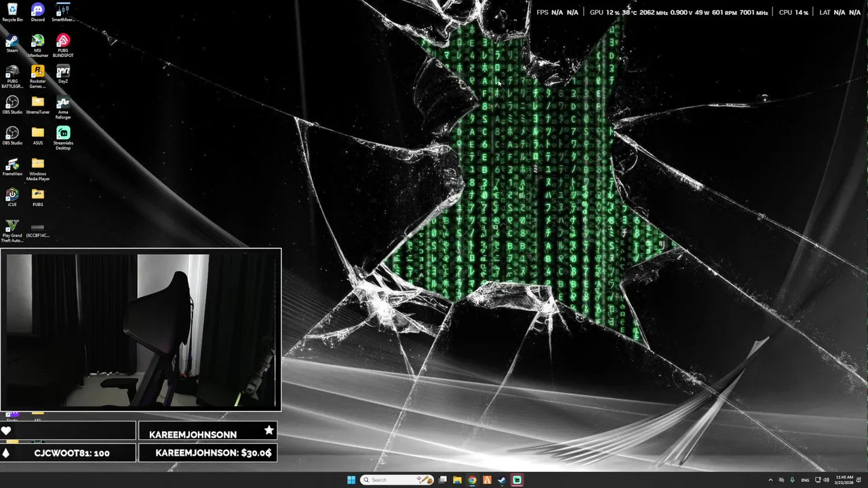The image size is (868, 488).
Task: Open the XtremeTuner folder
Action: click(x=38, y=105)
